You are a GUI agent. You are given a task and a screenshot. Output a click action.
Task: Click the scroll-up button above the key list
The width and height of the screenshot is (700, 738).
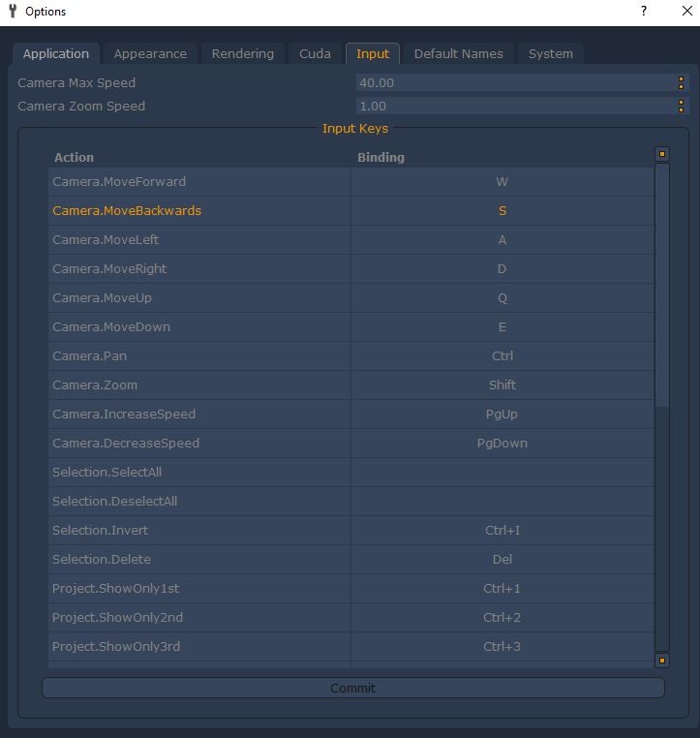click(x=662, y=154)
